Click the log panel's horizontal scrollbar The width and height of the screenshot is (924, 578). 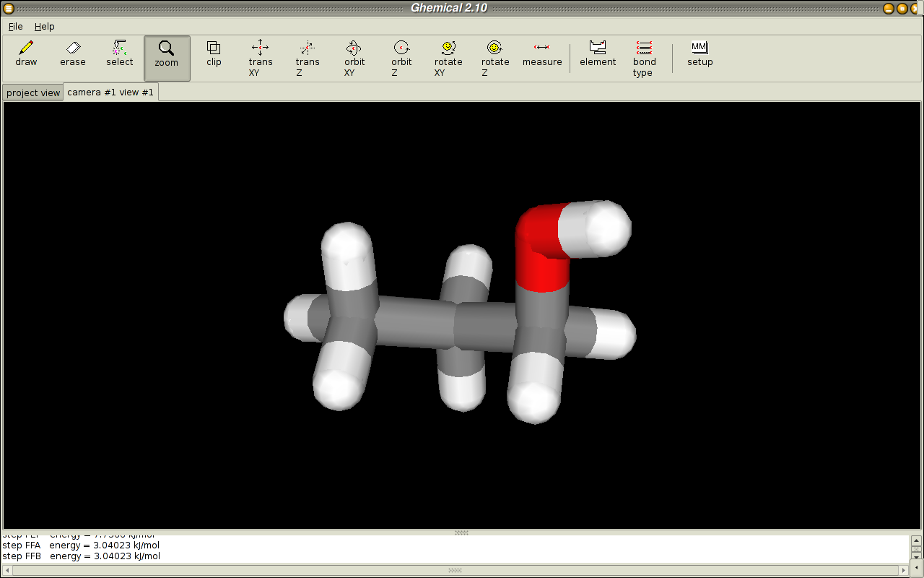point(455,570)
